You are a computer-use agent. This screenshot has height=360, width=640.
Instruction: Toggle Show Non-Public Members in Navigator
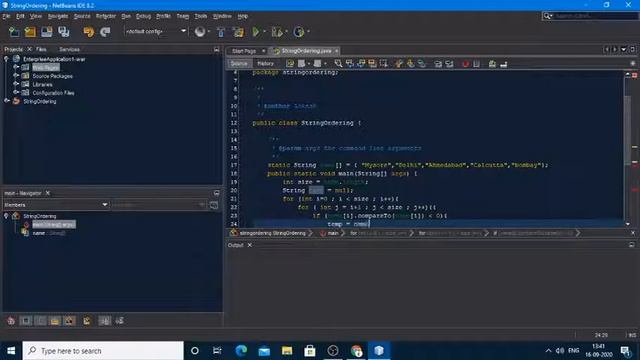[55, 321]
